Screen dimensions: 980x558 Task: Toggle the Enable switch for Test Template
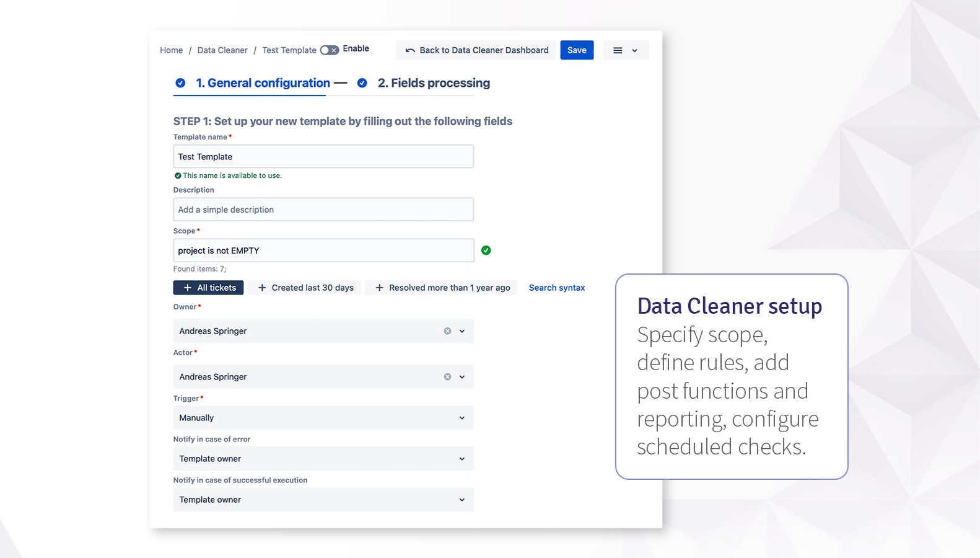pyautogui.click(x=329, y=50)
